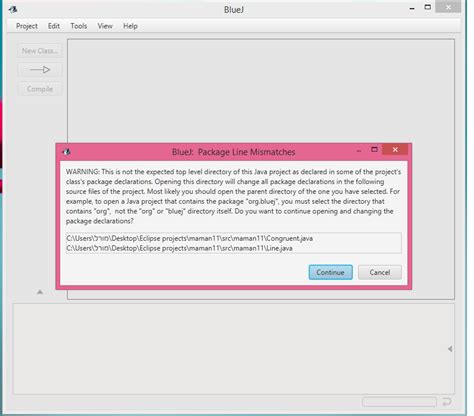
Task: Collapse the side panel with the up triangle
Action: (x=40, y=292)
